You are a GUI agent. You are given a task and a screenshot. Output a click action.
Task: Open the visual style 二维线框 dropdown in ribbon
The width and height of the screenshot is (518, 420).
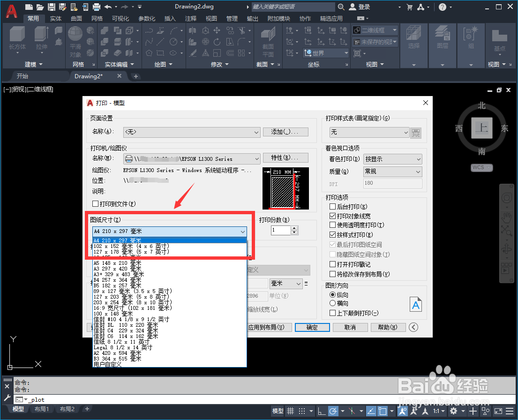375,30
